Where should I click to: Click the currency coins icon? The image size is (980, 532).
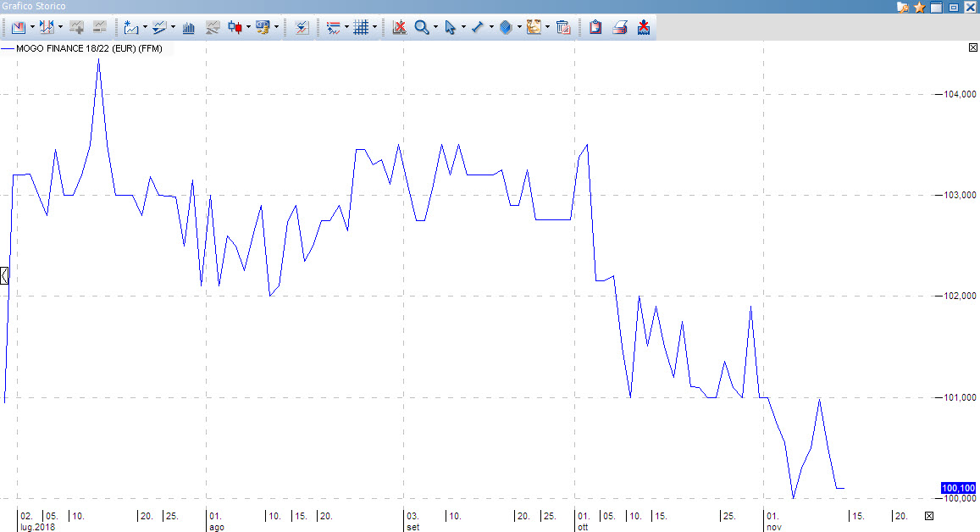pyautogui.click(x=263, y=27)
